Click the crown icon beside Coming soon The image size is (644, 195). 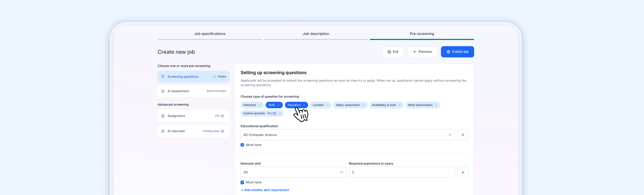click(x=222, y=131)
